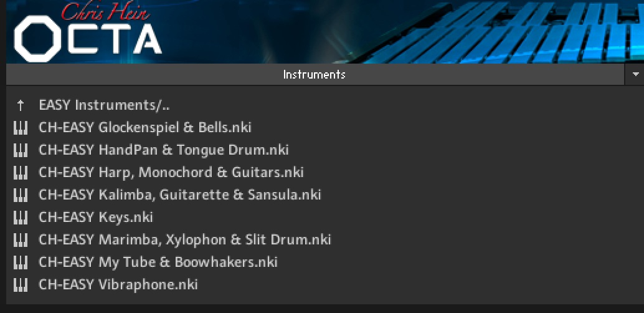This screenshot has width=644, height=313.
Task: Select the Instruments header tab
Action: 314,75
